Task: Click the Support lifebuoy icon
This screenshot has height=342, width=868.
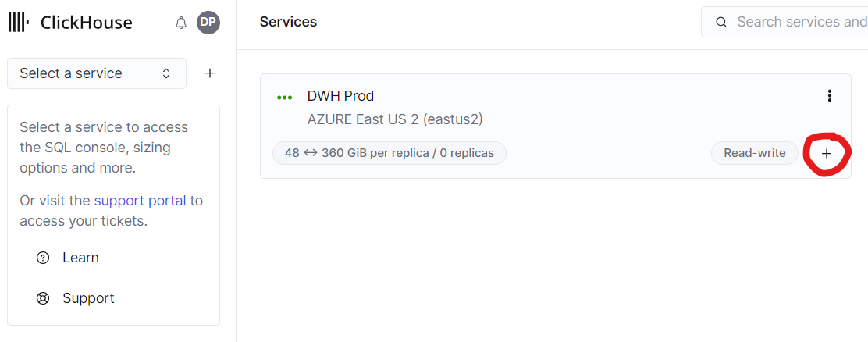Action: [43, 298]
